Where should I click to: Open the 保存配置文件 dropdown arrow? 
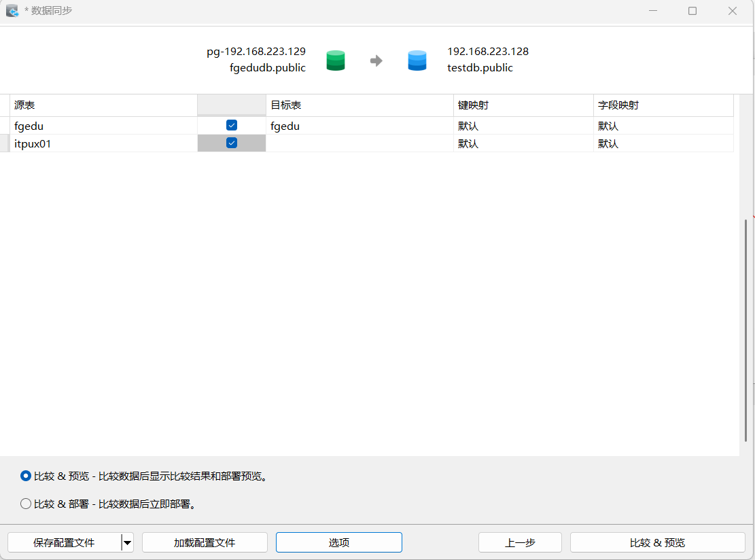click(127, 542)
